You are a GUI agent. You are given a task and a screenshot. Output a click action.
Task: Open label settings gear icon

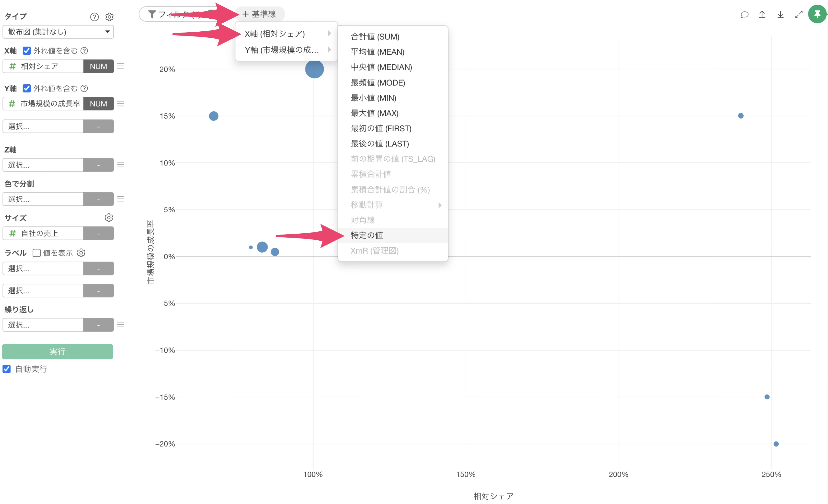click(81, 253)
